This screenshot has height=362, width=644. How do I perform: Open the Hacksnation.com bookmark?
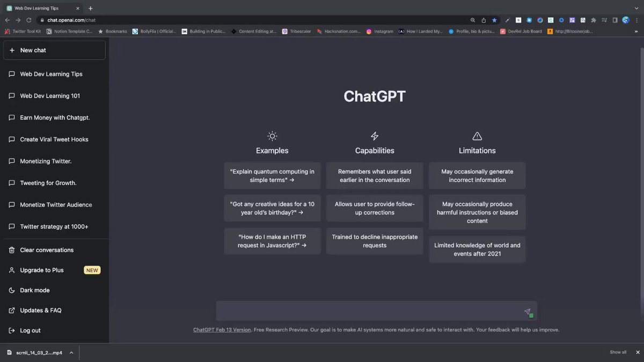[339, 31]
